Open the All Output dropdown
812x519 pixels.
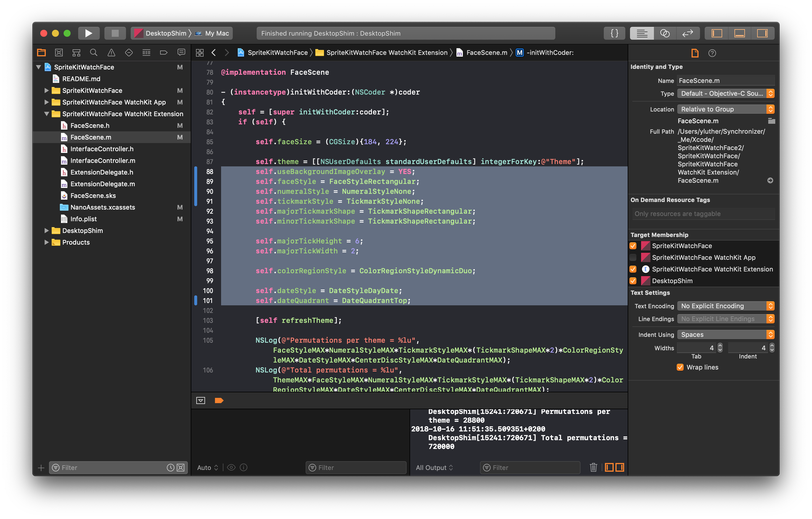click(434, 467)
